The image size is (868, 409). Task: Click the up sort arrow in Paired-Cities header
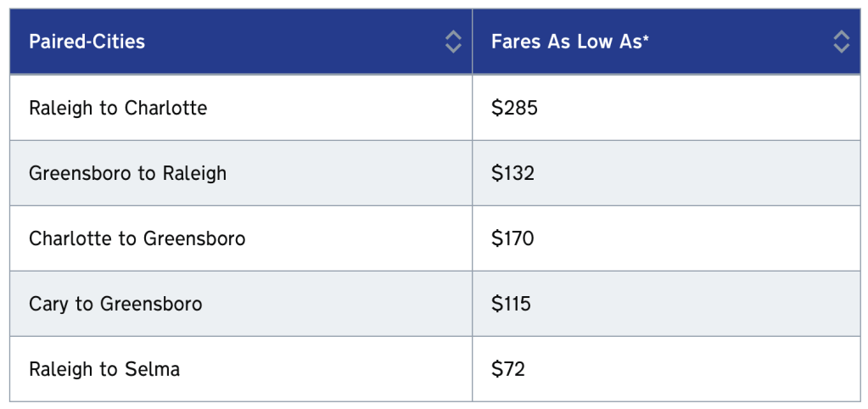pyautogui.click(x=453, y=35)
